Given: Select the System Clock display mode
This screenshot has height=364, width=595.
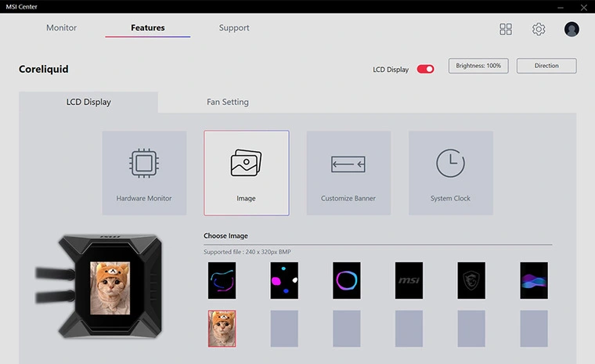Looking at the screenshot, I should tap(450, 173).
